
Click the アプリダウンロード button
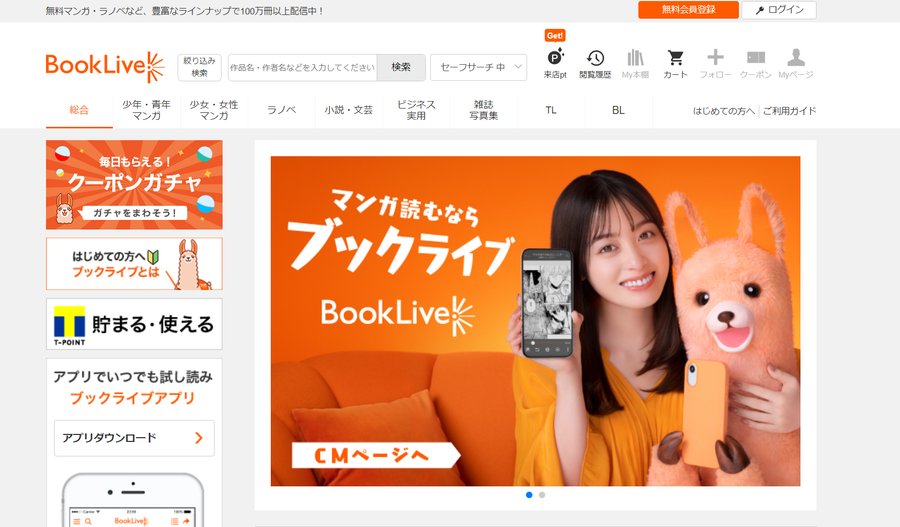tap(134, 438)
